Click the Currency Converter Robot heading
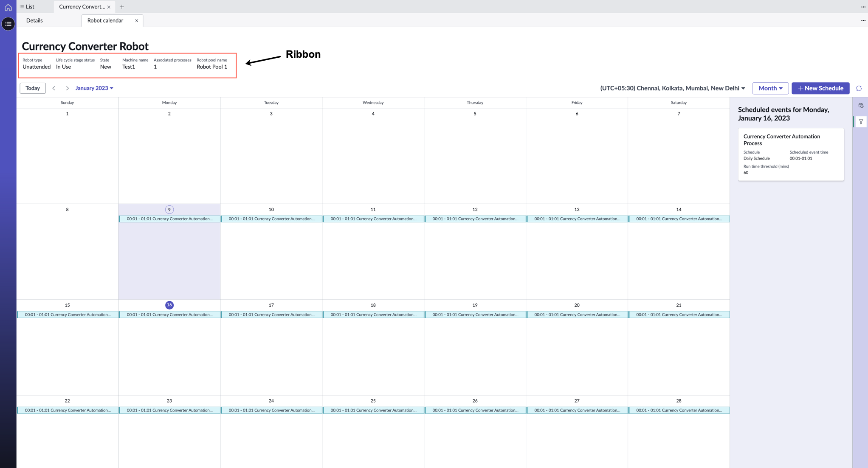The width and height of the screenshot is (868, 468). coord(85,46)
